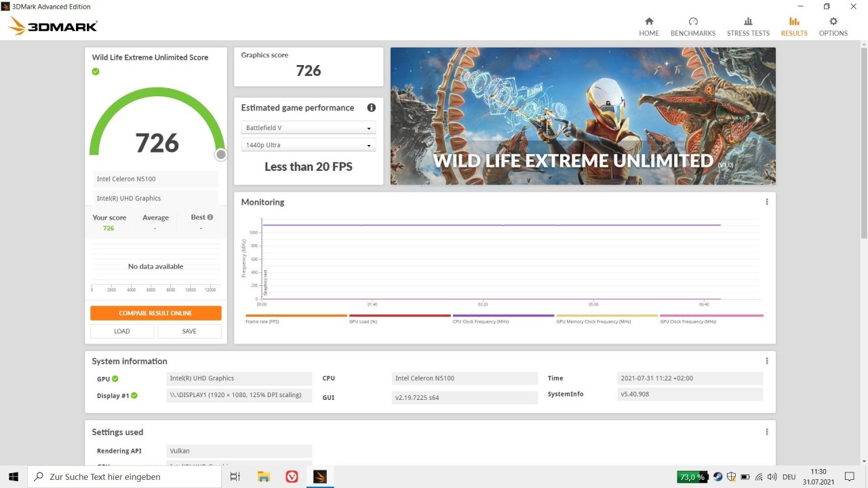Click the Intel(R) UHD Graphics GPU field

click(239, 378)
